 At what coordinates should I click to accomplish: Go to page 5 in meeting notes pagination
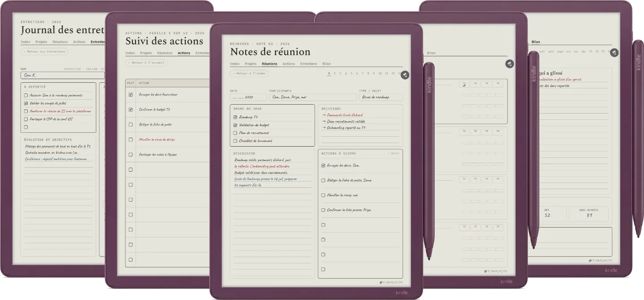[351, 73]
